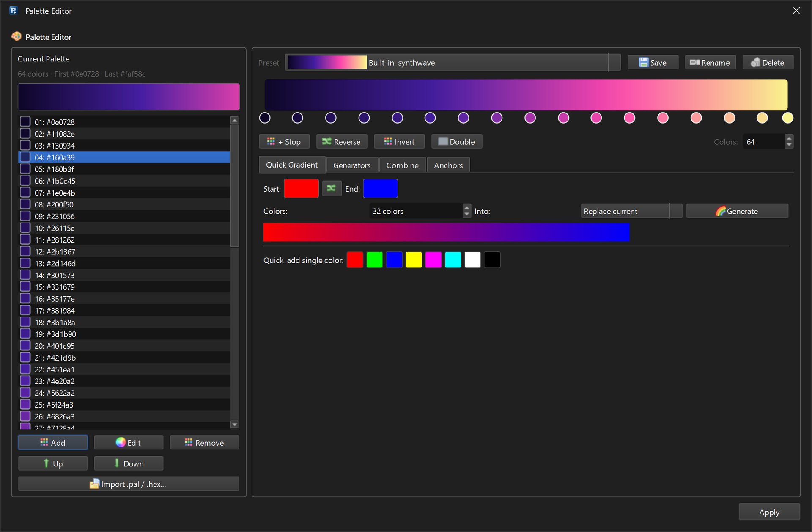
Task: Select palette entry 20: #401c95
Action: pyautogui.click(x=124, y=346)
